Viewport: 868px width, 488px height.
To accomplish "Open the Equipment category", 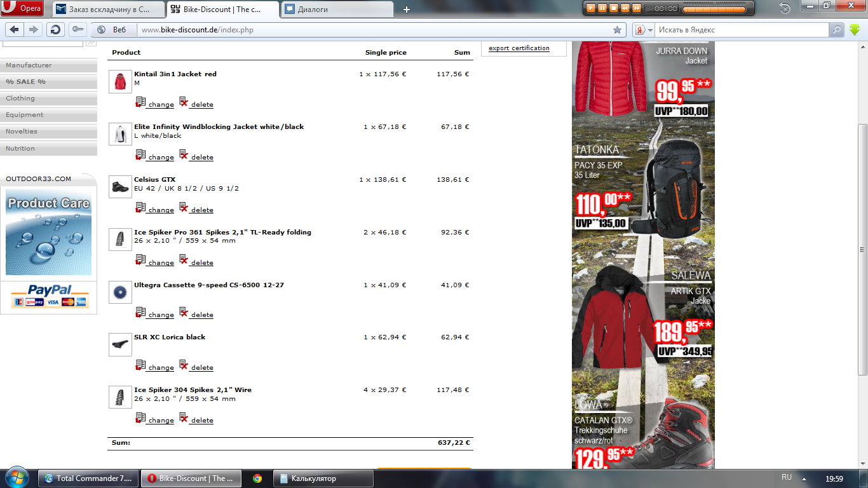I will click(x=48, y=115).
